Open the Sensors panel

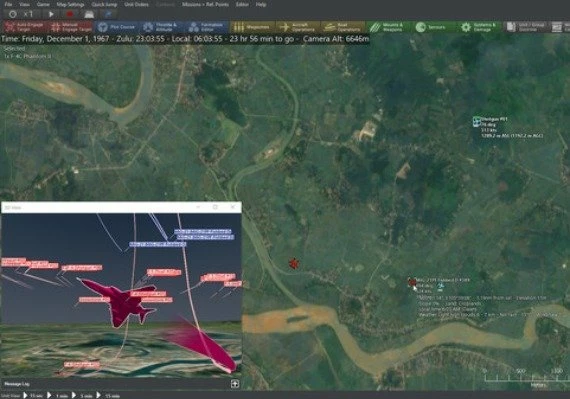coord(434,27)
